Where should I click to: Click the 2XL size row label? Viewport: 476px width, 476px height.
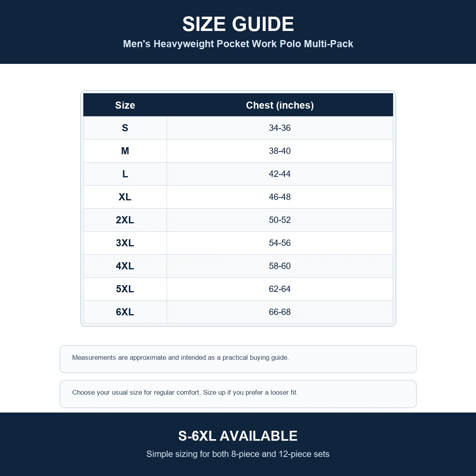tap(125, 220)
